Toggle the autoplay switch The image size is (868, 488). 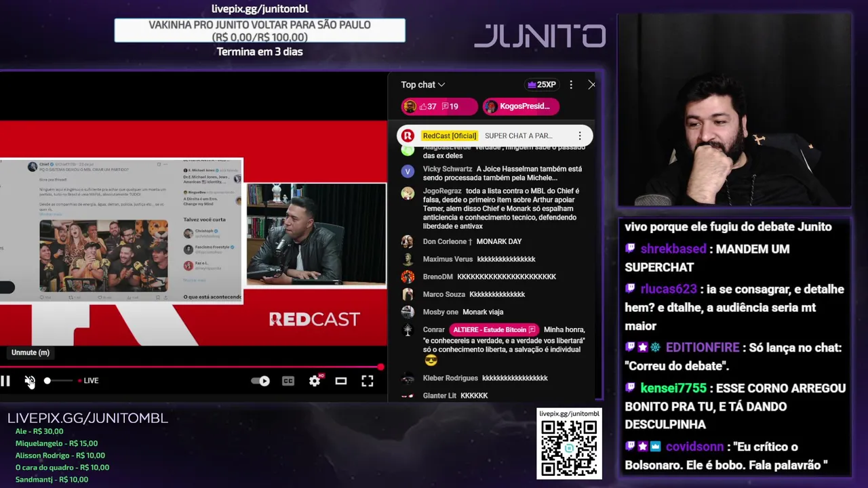tap(260, 381)
